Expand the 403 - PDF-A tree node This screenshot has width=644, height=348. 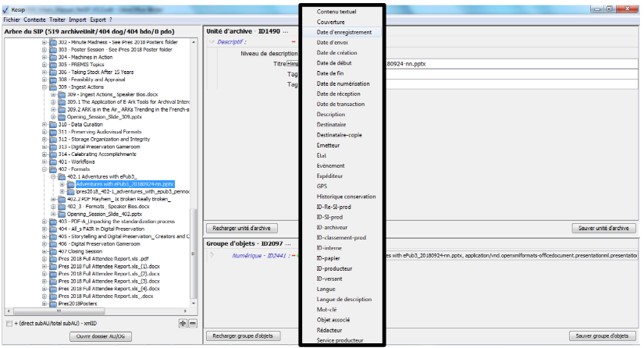tap(44, 221)
